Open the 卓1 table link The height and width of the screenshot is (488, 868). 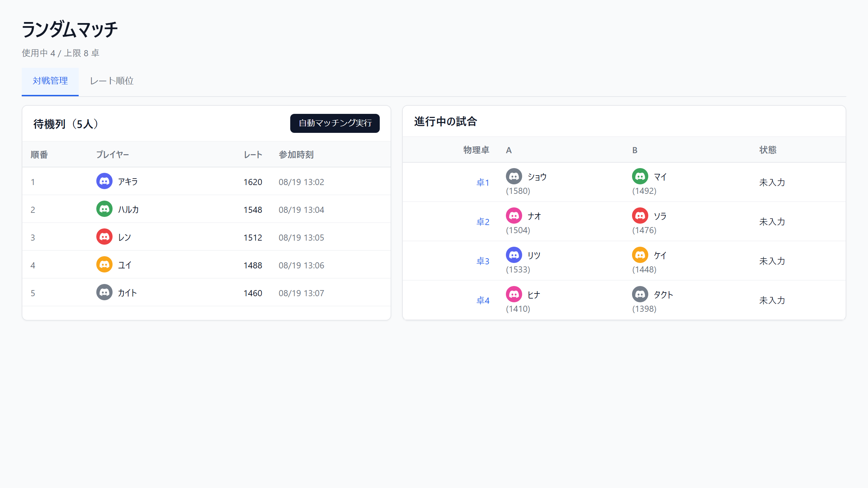click(x=483, y=183)
